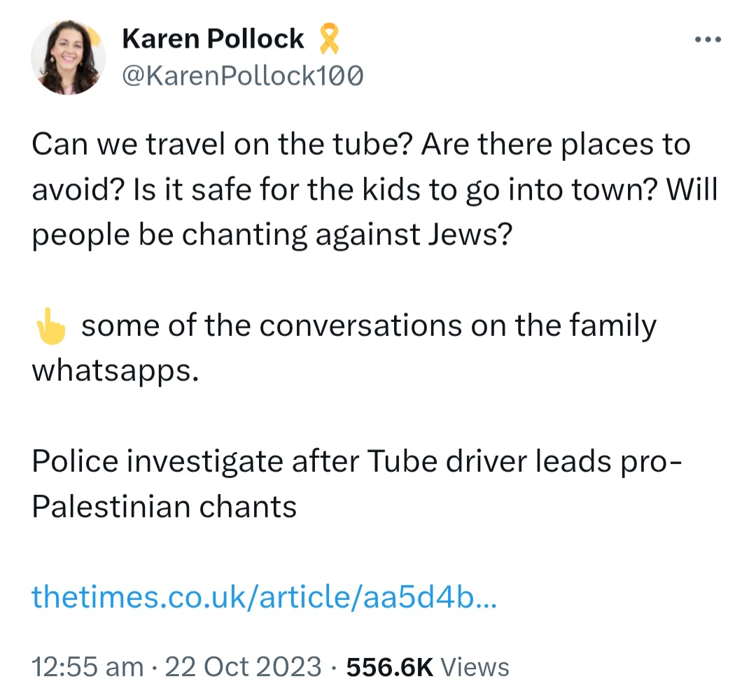Click the sentence "Can we travel on the tube?"
Viewport: 756px width, 700px height.
[x=220, y=144]
